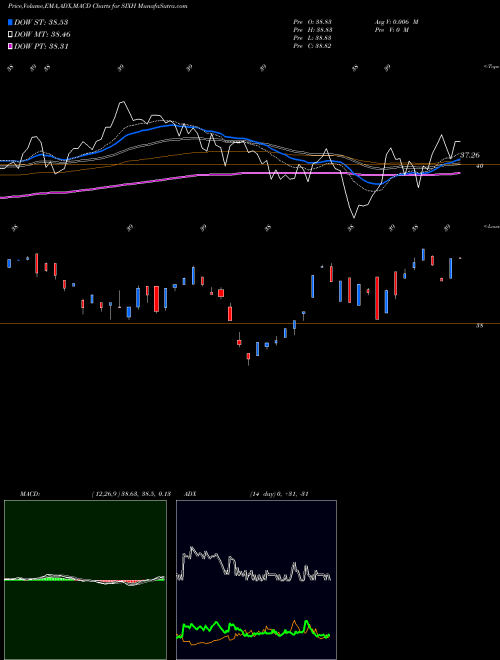The image size is (500, 660).
Task: Click the 'Pre C: 38.82' close value
Action: [314, 46]
